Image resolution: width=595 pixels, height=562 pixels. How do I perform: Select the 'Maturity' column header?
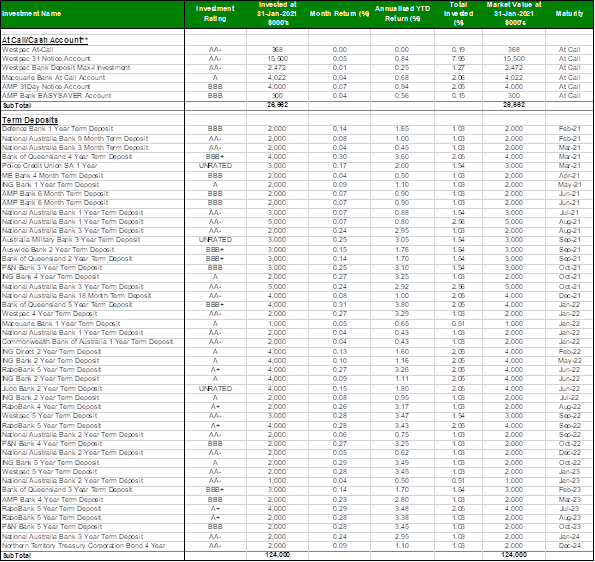pos(569,14)
